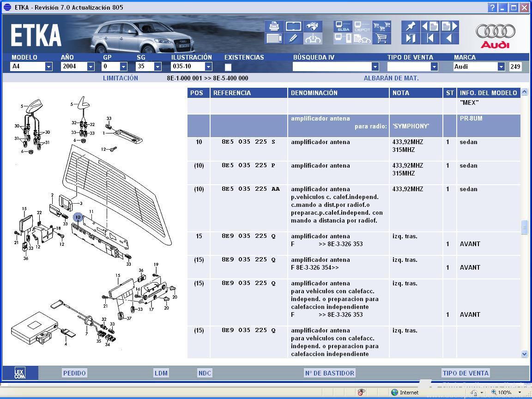Click the question mark help button in the title bar
Viewport: 532px width, 399px height.
coord(492,7)
